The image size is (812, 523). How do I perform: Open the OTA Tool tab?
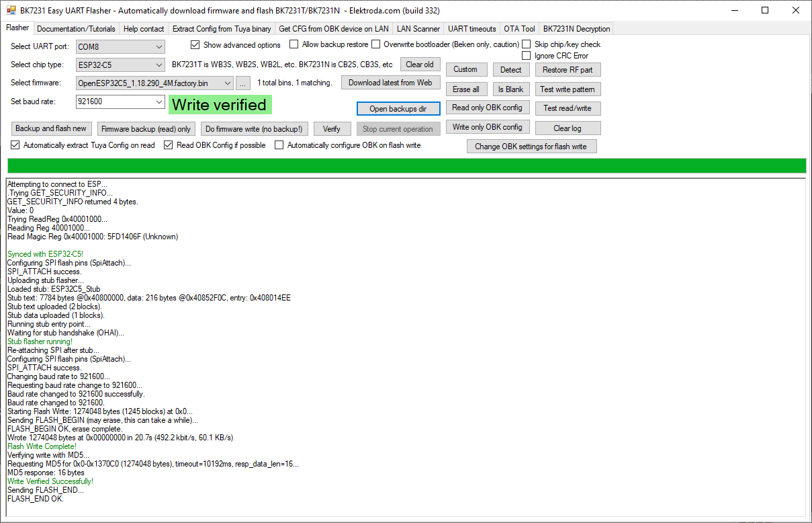point(520,29)
